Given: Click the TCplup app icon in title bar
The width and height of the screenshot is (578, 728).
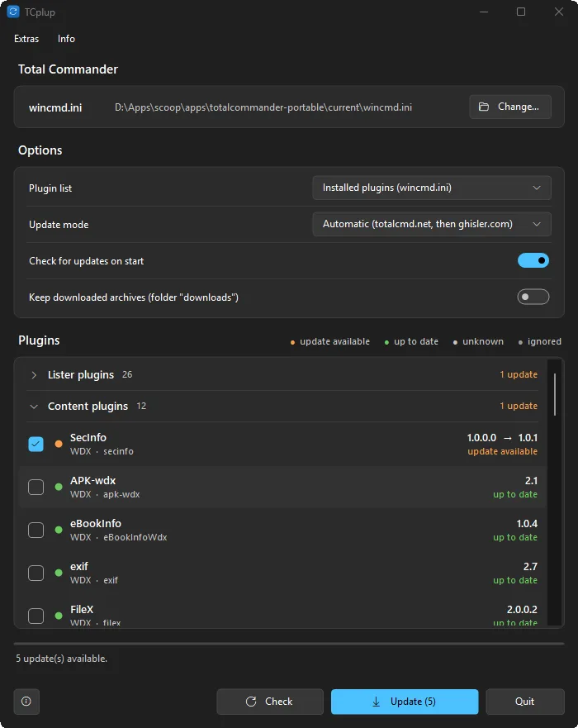Looking at the screenshot, I should 13,12.
